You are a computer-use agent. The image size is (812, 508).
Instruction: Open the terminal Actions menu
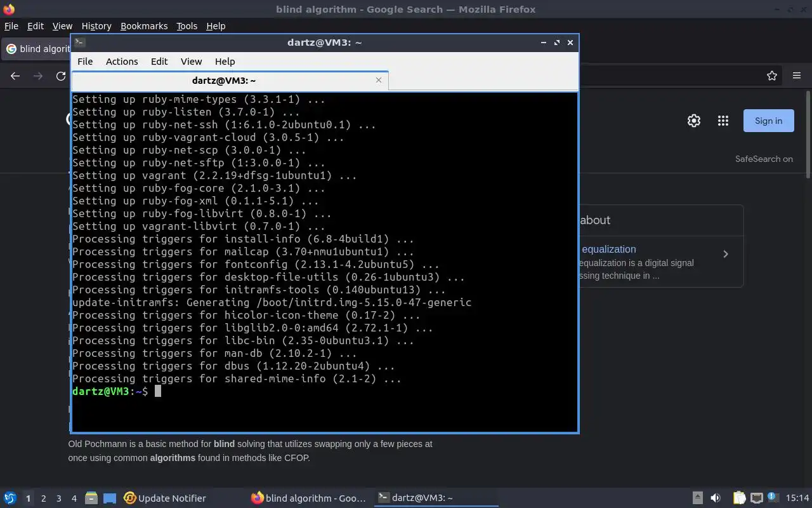pyautogui.click(x=122, y=62)
